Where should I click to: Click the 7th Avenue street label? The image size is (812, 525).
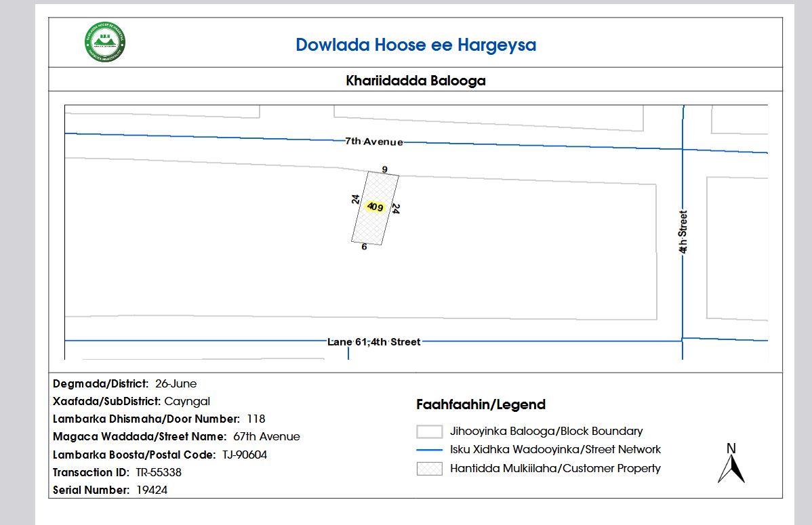pyautogui.click(x=374, y=142)
